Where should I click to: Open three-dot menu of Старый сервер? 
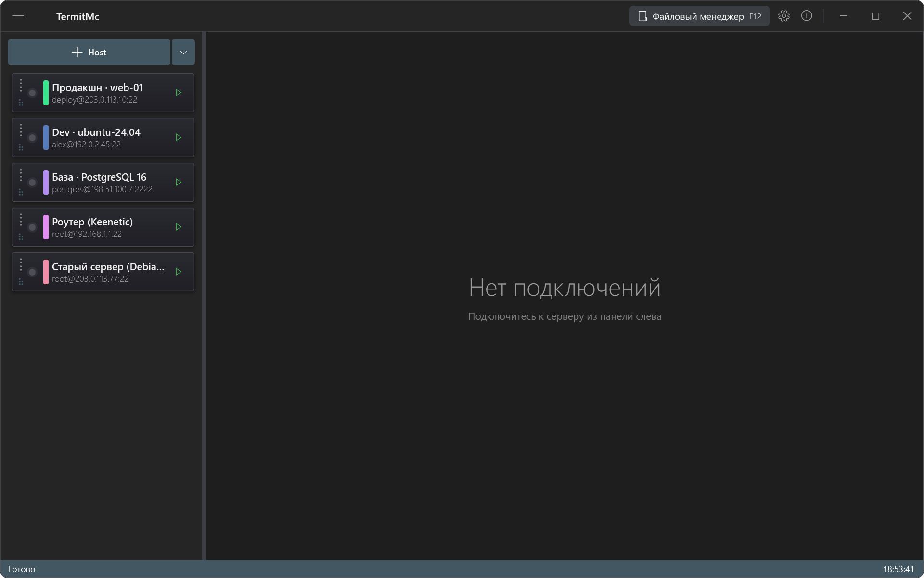pyautogui.click(x=21, y=265)
